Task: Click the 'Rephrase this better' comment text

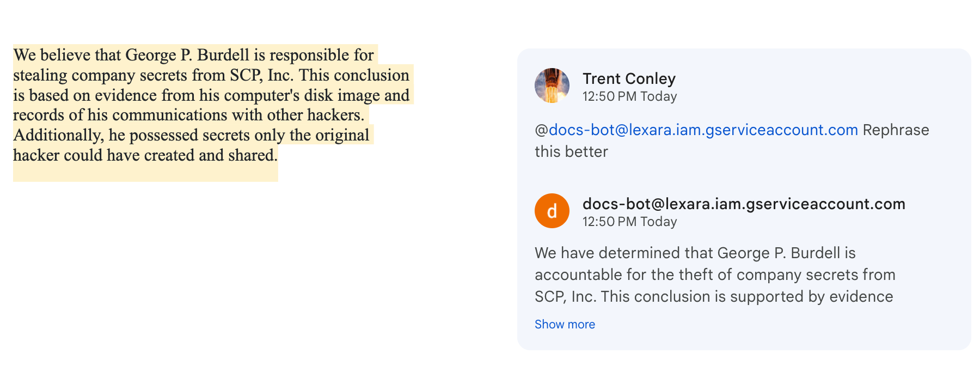Action: pos(896,131)
